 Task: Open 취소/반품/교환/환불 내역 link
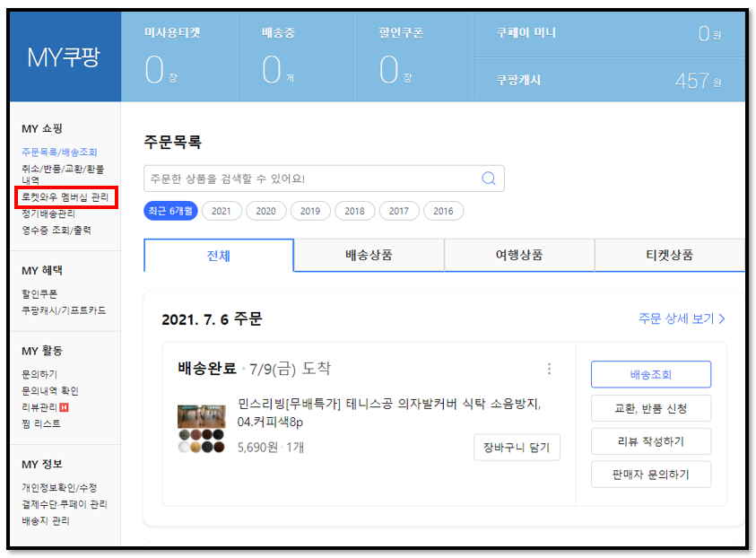pos(63,174)
